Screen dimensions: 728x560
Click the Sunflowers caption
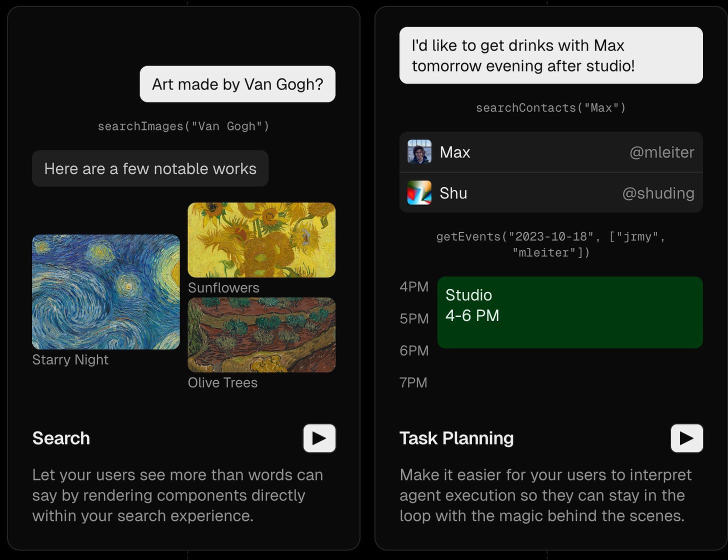(223, 288)
